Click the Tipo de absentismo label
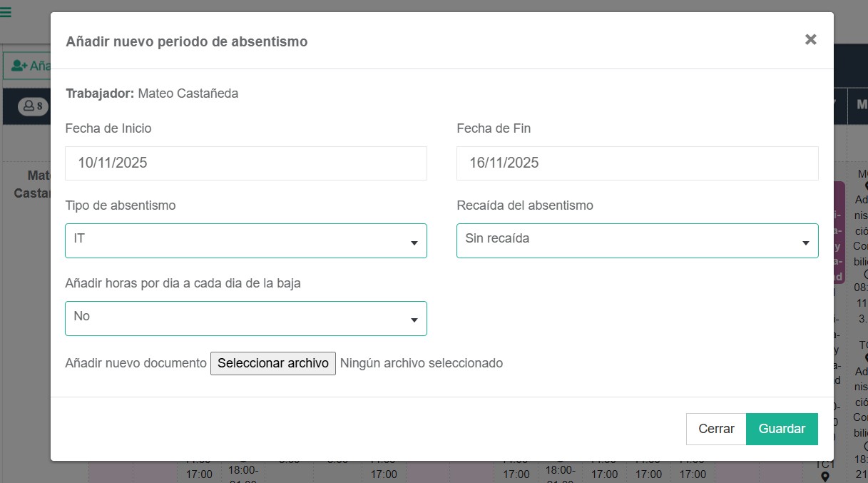The height and width of the screenshot is (483, 868). (121, 205)
